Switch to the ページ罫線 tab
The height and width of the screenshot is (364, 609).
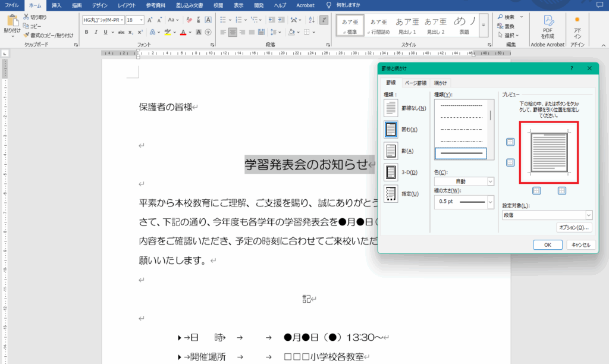pyautogui.click(x=413, y=83)
